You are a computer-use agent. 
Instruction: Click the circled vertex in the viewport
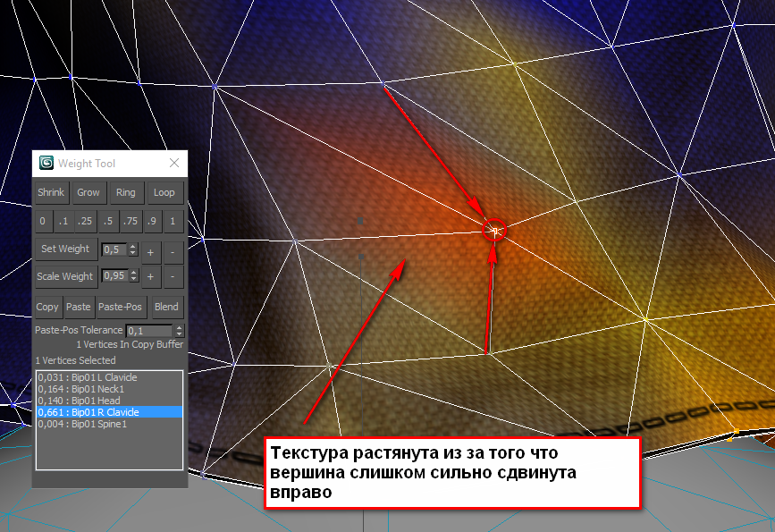493,230
